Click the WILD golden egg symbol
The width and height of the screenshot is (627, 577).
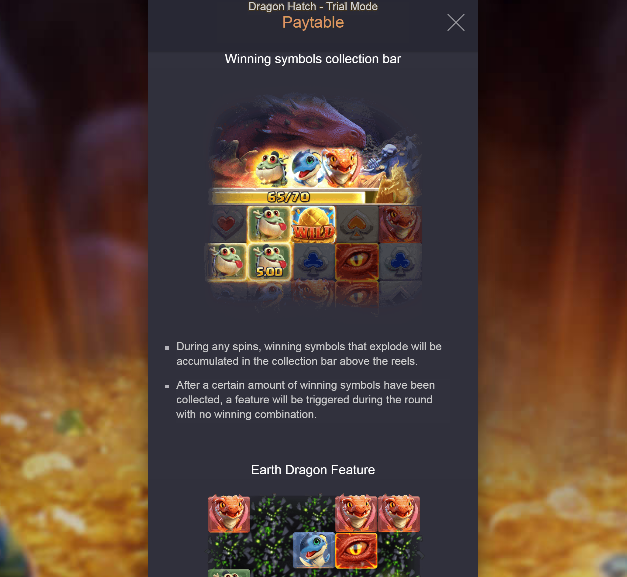tap(313, 225)
